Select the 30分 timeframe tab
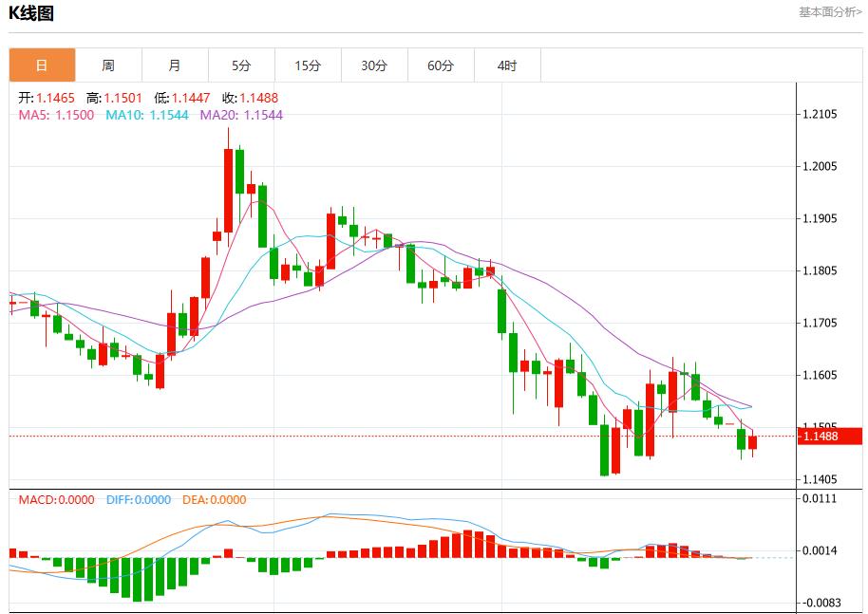This screenshot has height=614, width=868. click(374, 65)
